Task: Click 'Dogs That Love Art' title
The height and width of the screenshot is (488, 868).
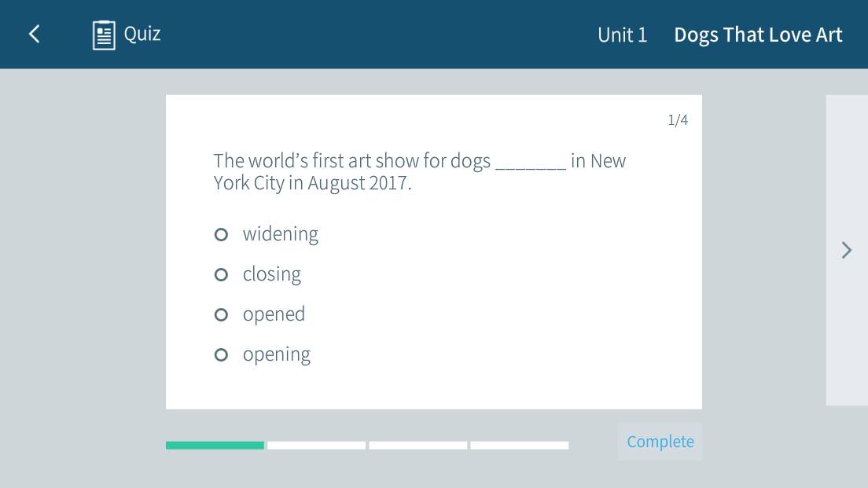Action: (x=758, y=35)
